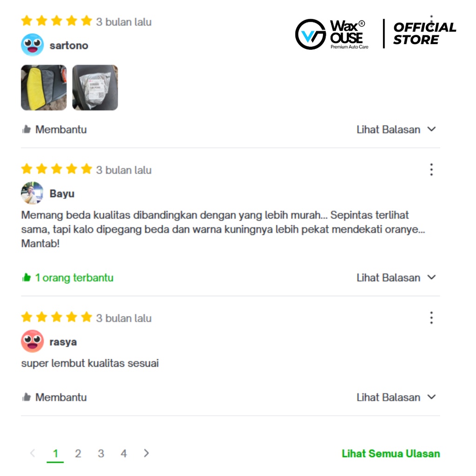Open Lihat Semua Ulasan link

click(390, 454)
